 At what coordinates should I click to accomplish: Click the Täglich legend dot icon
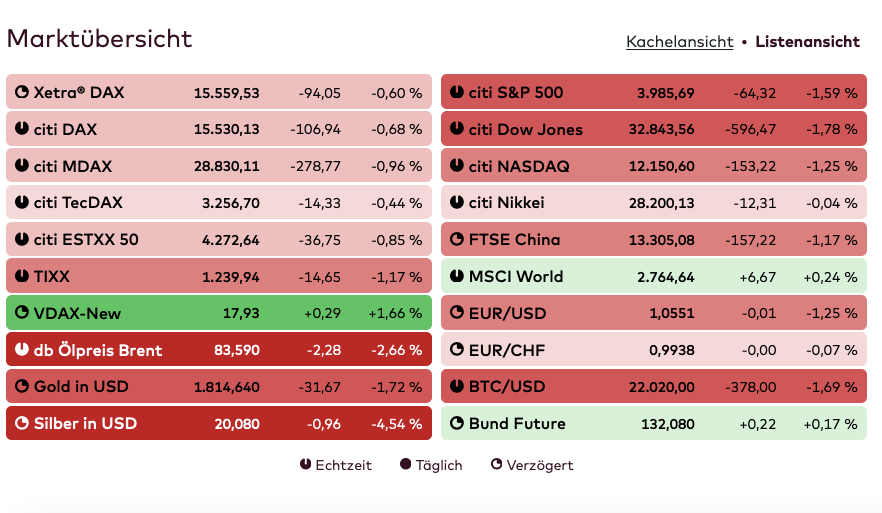[406, 465]
